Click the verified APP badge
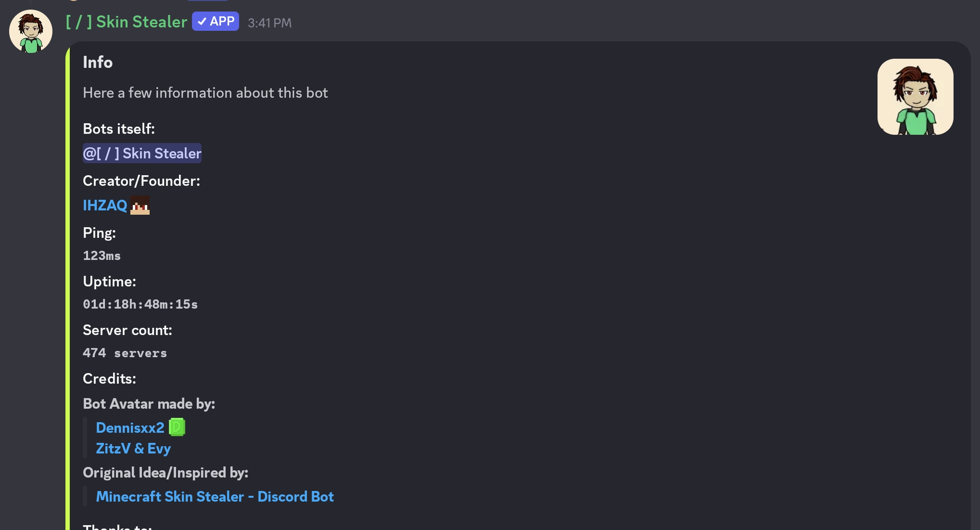980x530 pixels. tap(216, 22)
